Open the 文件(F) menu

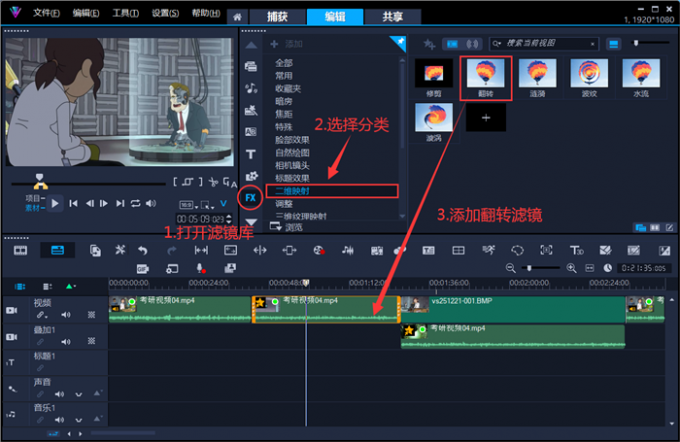pyautogui.click(x=46, y=15)
